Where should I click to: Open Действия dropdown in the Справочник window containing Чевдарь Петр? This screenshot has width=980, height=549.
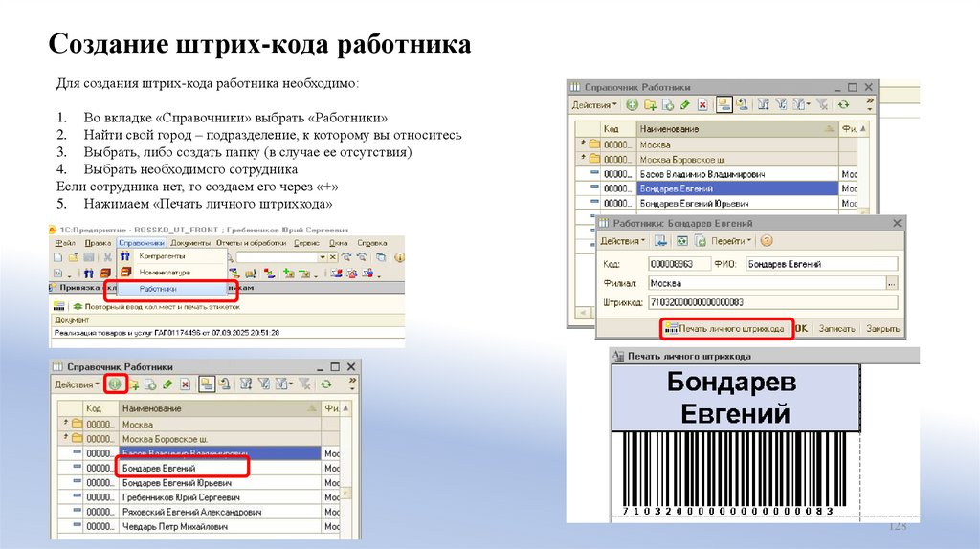(x=77, y=384)
